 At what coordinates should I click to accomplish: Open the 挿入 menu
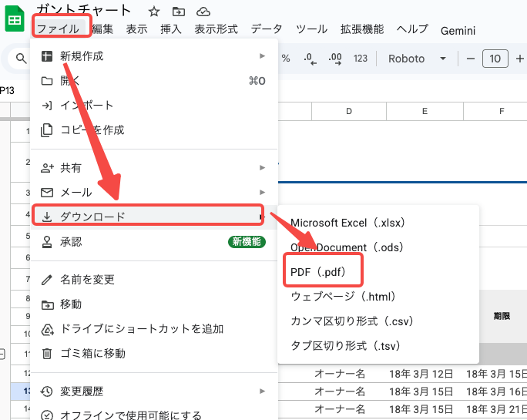coord(171,29)
